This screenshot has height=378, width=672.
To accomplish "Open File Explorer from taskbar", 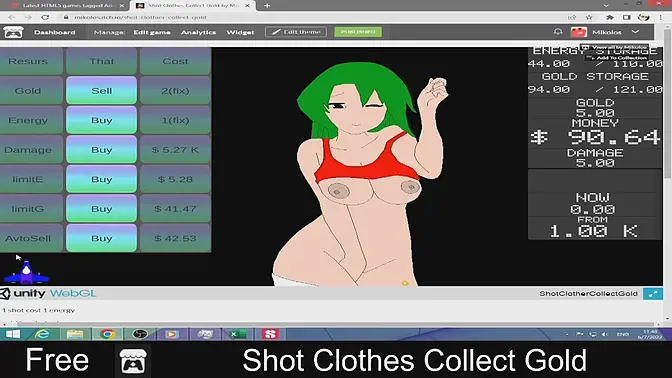I will pos(75,334).
